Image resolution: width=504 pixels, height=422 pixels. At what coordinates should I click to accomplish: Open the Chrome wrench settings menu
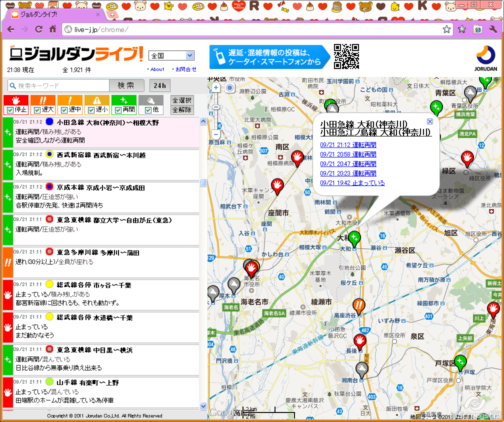click(x=492, y=29)
